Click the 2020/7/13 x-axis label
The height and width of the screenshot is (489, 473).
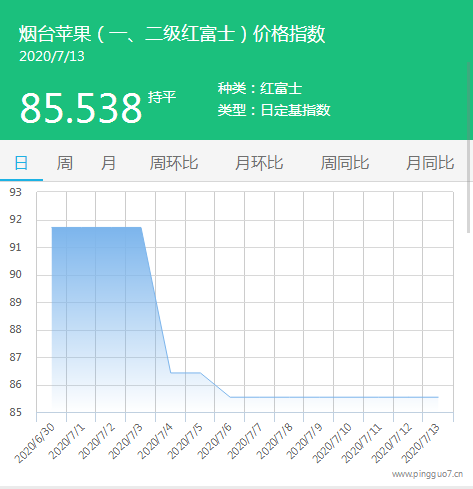[421, 443]
